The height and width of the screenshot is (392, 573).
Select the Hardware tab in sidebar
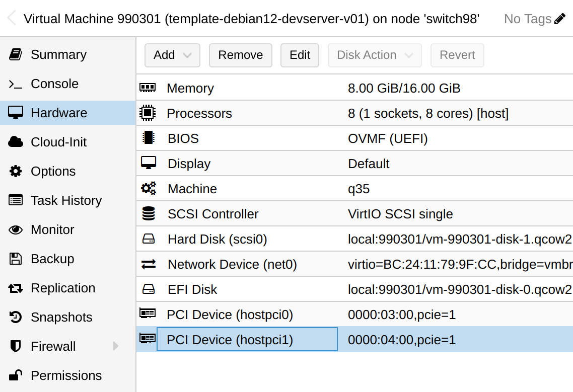(68, 113)
